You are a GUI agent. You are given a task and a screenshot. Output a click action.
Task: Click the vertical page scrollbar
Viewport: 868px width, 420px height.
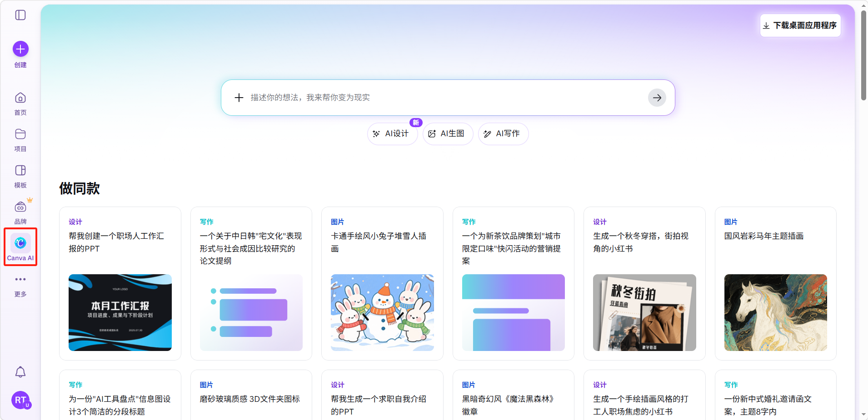(x=863, y=54)
